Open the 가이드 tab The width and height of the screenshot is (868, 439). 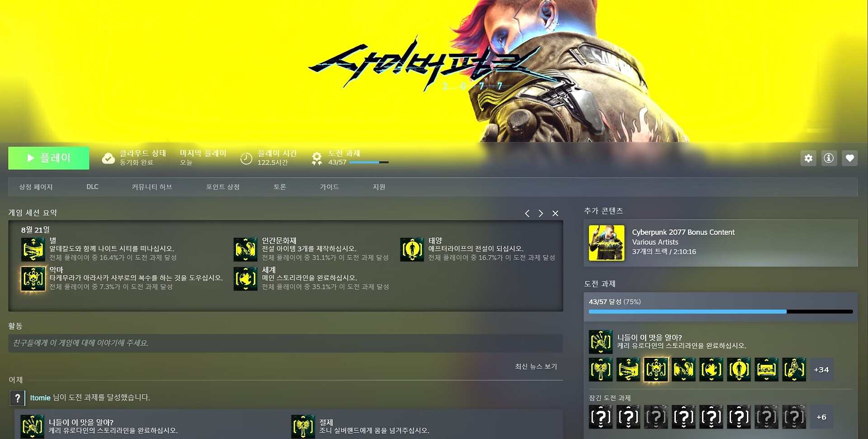coord(330,187)
